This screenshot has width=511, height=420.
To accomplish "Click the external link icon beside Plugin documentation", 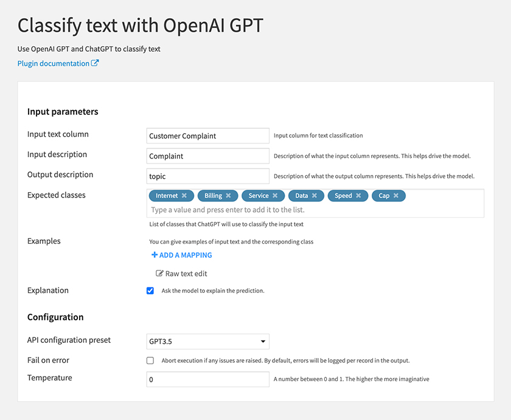I will (95, 63).
